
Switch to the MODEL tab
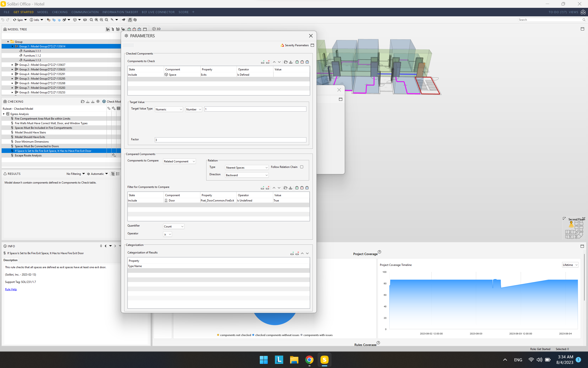coord(43,12)
